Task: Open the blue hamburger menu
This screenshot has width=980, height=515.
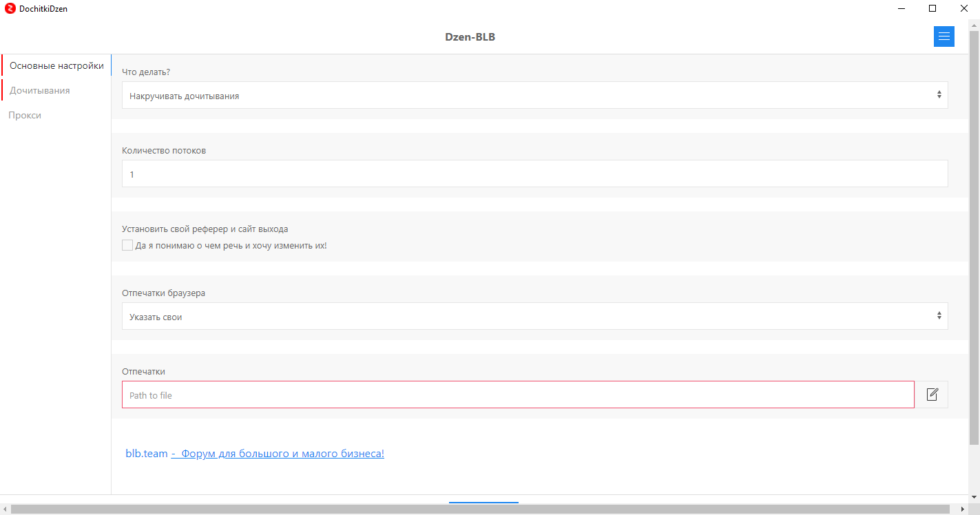Action: coord(943,36)
